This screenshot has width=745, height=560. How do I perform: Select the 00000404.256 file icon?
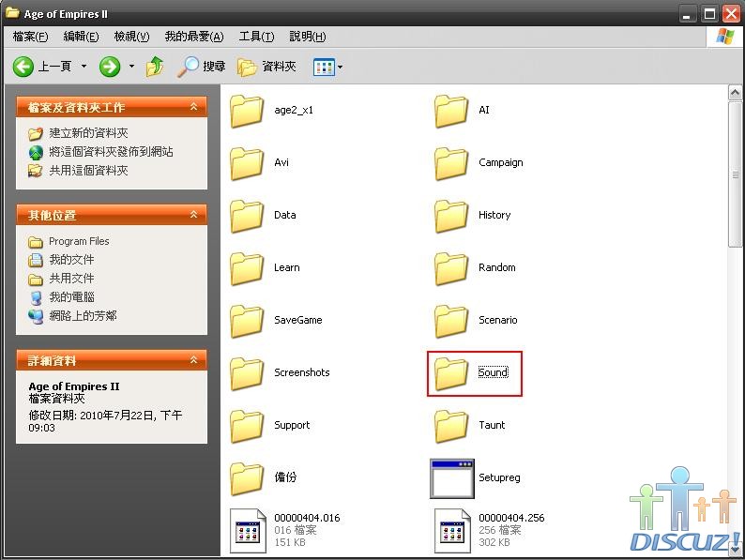(x=452, y=531)
